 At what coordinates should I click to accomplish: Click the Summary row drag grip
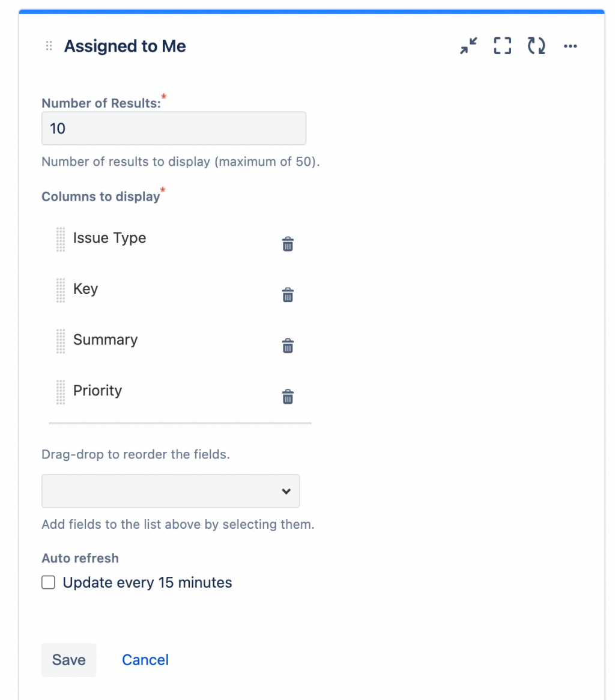[60, 341]
